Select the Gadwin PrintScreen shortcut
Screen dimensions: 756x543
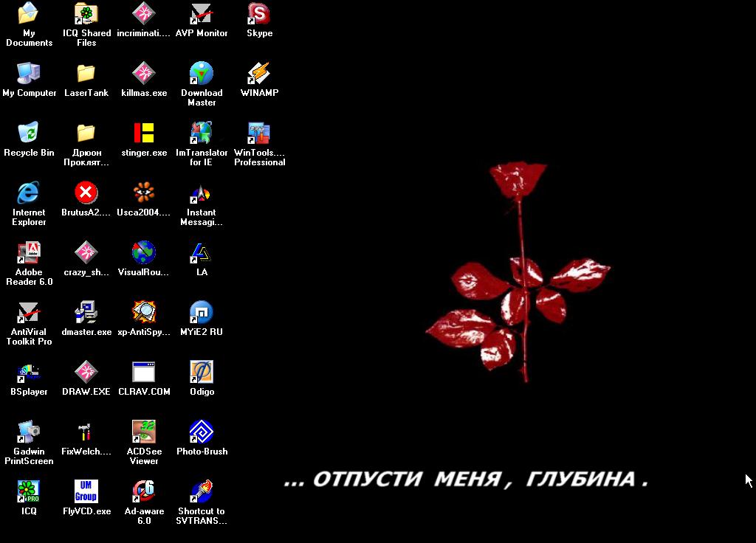point(29,432)
